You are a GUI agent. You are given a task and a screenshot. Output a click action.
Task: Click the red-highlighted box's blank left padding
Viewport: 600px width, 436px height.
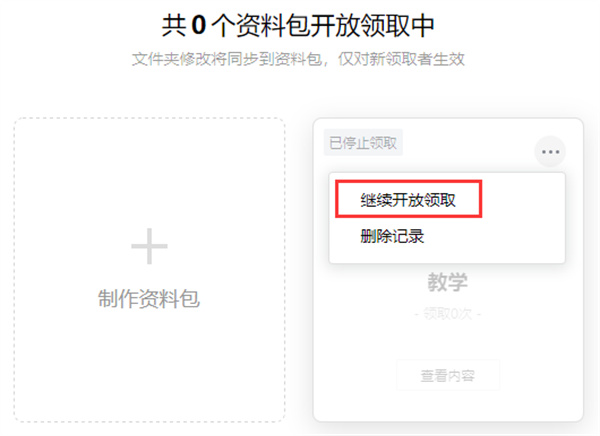(348, 199)
